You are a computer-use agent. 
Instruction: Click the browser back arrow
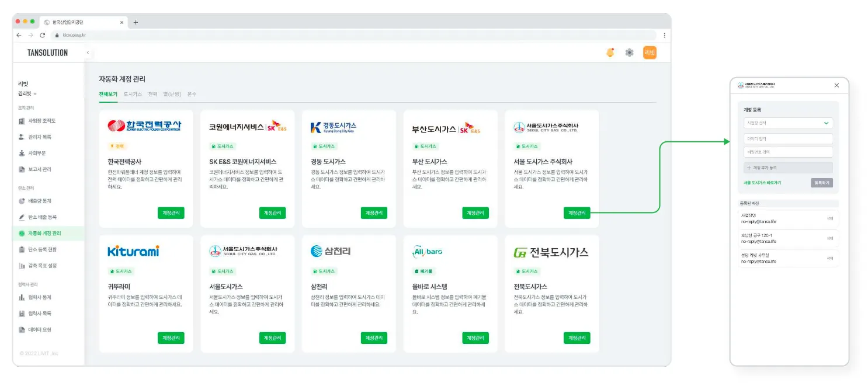(x=19, y=35)
